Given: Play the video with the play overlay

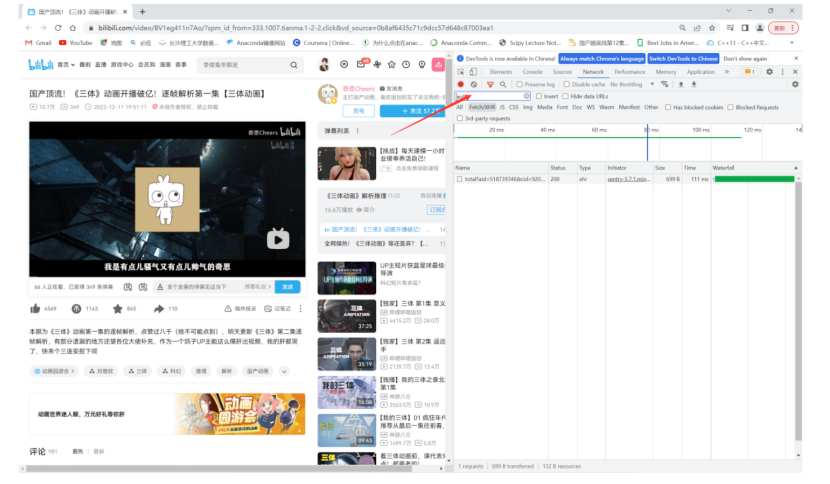Looking at the screenshot, I should [278, 239].
